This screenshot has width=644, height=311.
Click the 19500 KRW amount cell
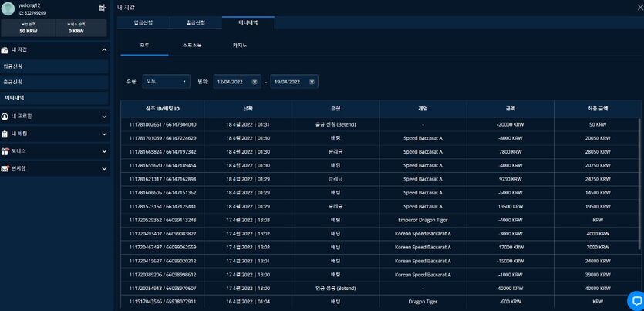tap(510, 206)
